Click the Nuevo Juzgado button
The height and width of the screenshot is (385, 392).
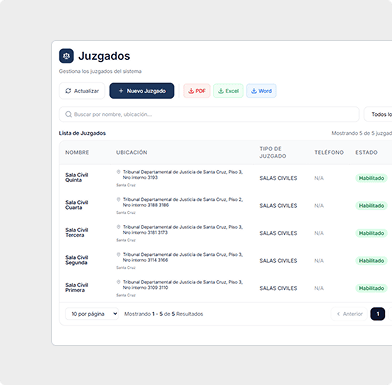142,91
